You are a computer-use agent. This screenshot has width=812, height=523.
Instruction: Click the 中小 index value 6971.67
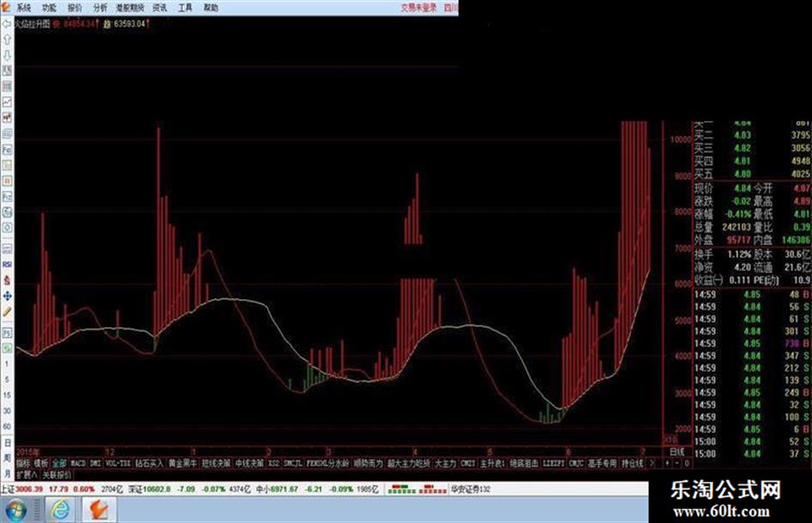(x=284, y=489)
